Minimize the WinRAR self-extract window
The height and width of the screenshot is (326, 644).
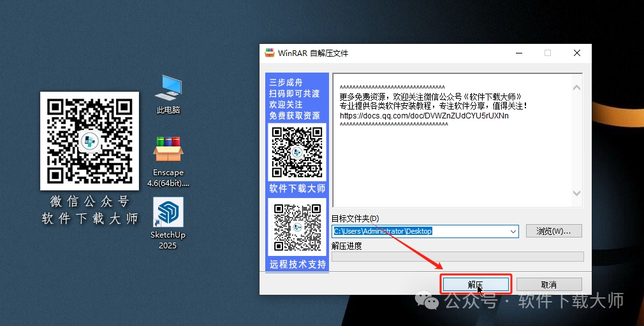(519, 53)
